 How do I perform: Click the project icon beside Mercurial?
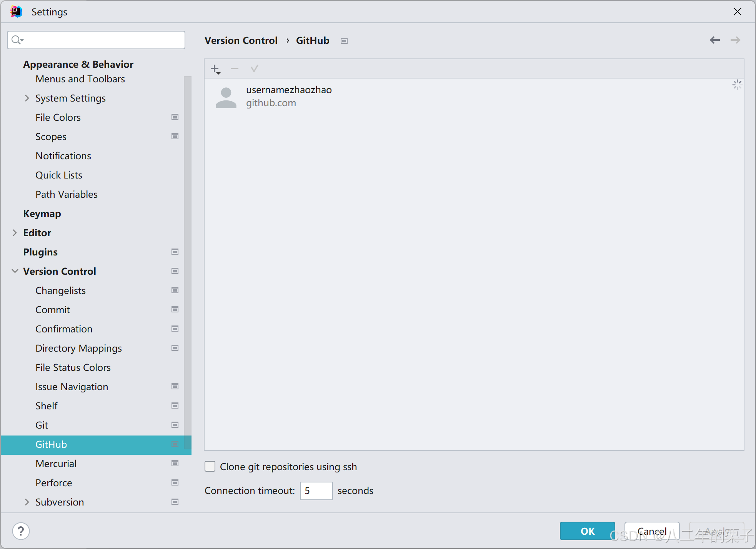[x=175, y=463]
